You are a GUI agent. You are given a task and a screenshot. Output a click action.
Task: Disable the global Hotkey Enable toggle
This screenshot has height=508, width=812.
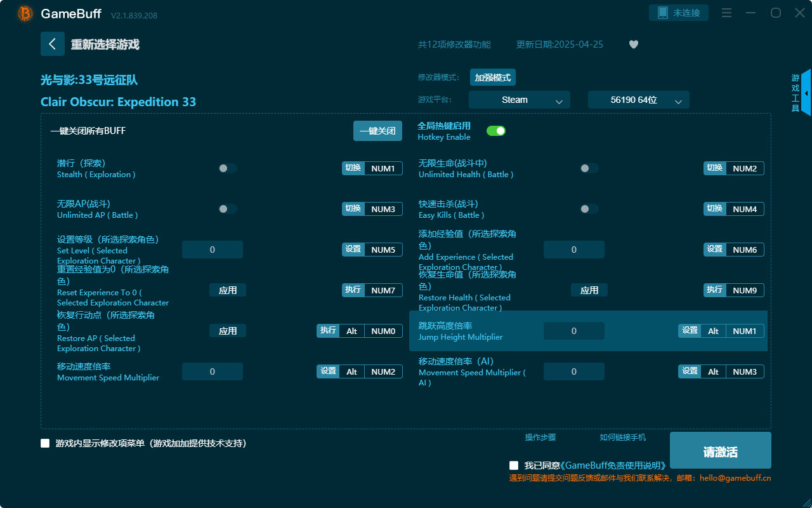click(495, 131)
